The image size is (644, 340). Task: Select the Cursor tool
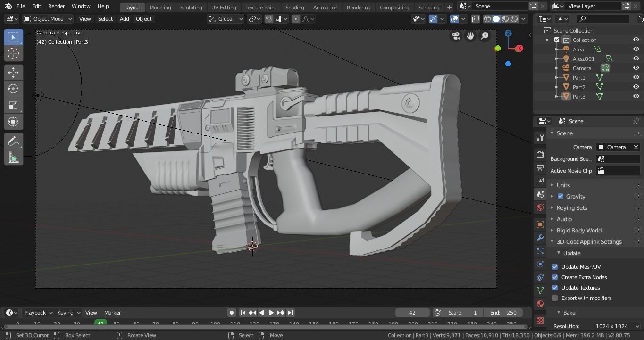pos(13,53)
